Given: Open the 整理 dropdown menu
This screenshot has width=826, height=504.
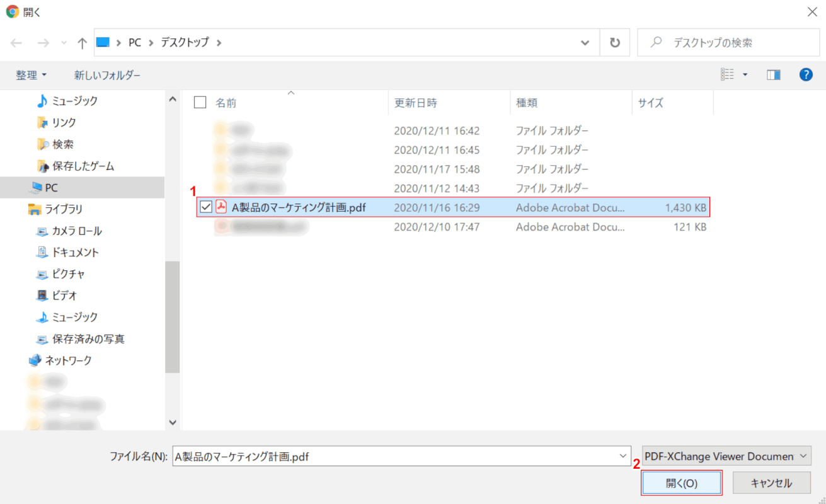Looking at the screenshot, I should click(32, 75).
